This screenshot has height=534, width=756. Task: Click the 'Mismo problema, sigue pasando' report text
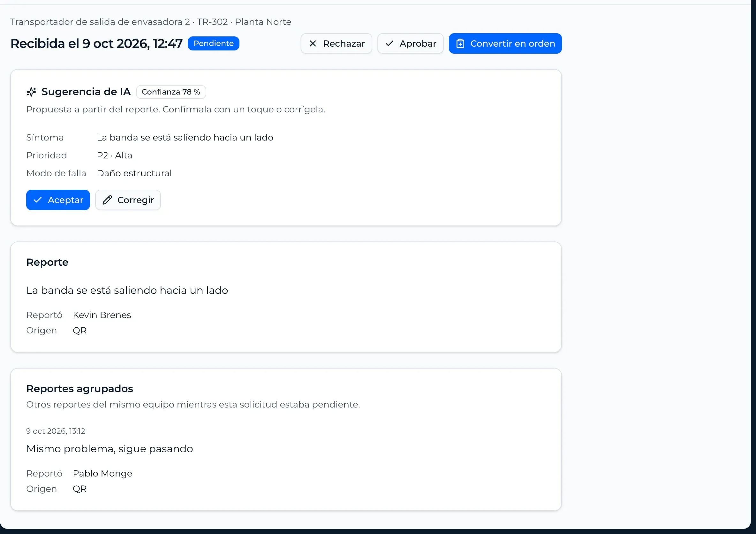point(110,449)
